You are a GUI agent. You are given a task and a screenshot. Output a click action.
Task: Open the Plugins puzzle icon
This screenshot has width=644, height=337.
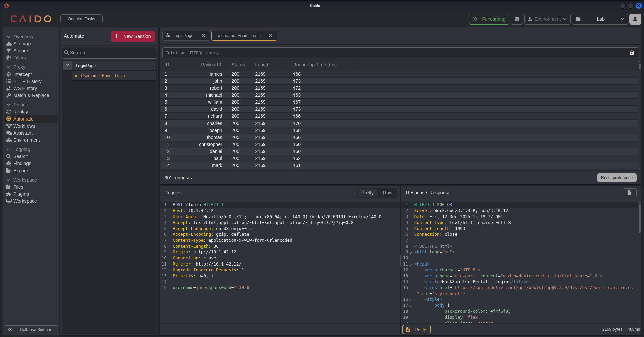coord(9,194)
